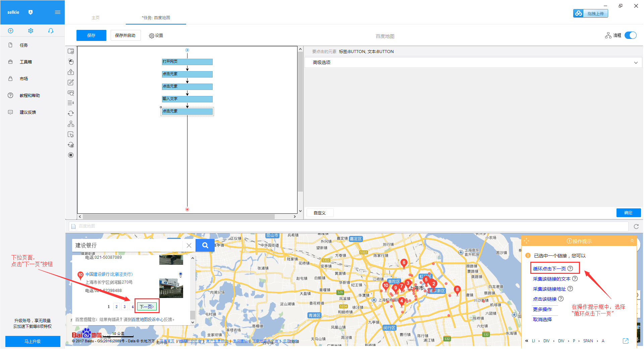
Task: Open 设置 with gear icon in toolbar
Action: (x=156, y=36)
